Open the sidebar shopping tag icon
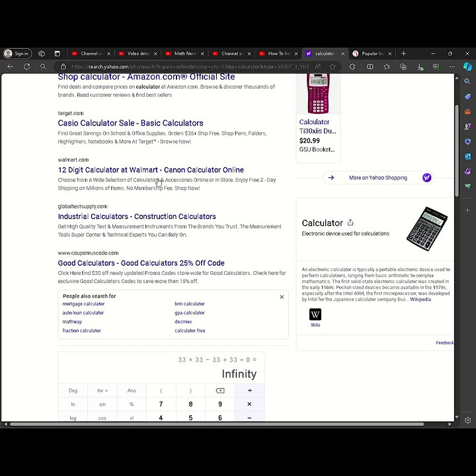The width and height of the screenshot is (476, 476). tap(467, 97)
